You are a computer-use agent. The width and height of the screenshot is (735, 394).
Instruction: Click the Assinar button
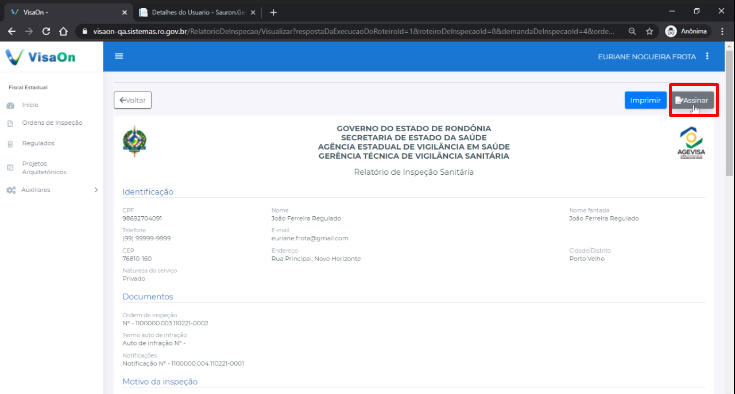point(692,100)
